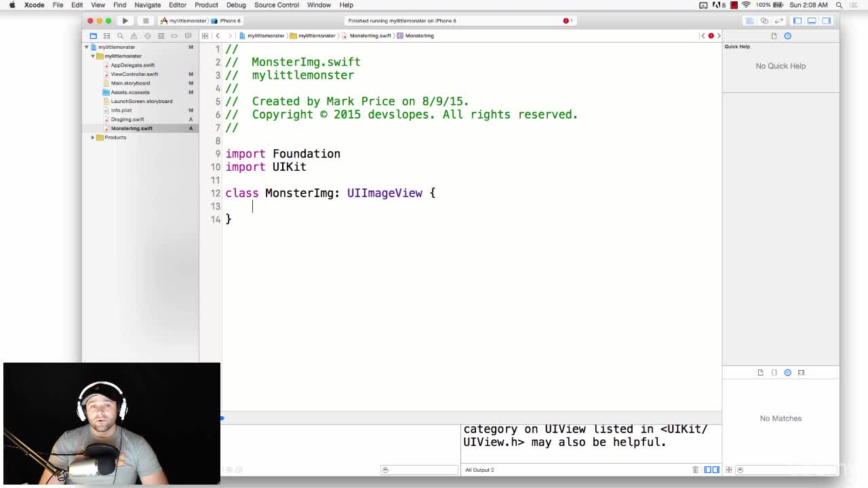Show only the variables view pane
The width and height of the screenshot is (868, 488).
(x=707, y=470)
